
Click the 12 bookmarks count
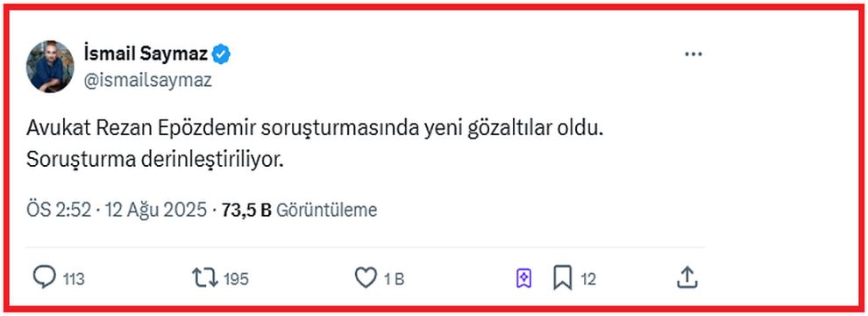point(588,279)
